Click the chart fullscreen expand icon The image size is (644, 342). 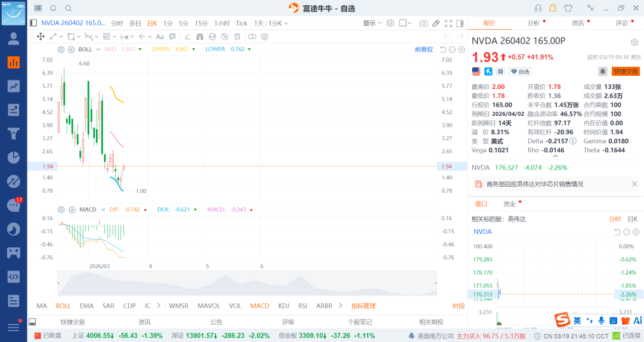coord(448,23)
